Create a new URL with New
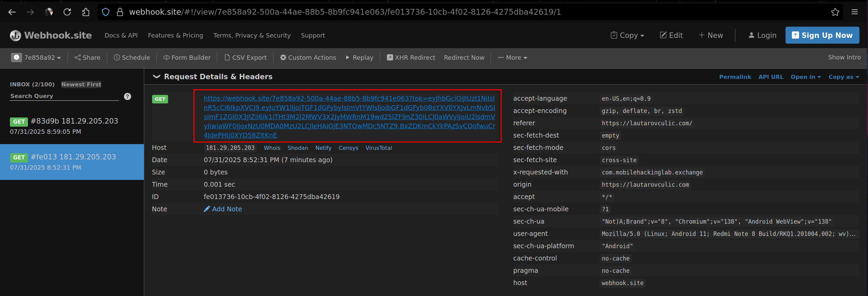Viewport: 868px width, 296px height. [711, 35]
